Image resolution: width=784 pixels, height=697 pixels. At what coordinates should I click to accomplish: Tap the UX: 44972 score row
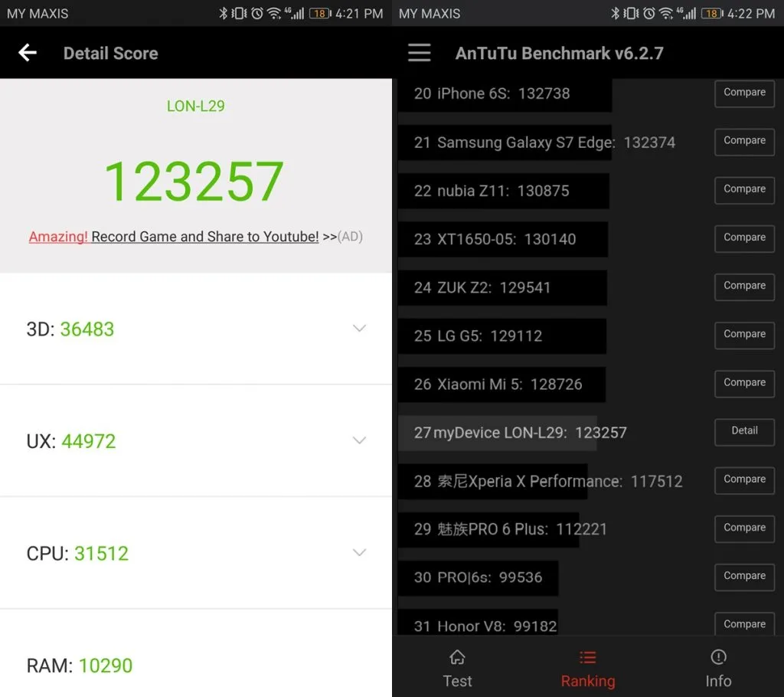[196, 441]
